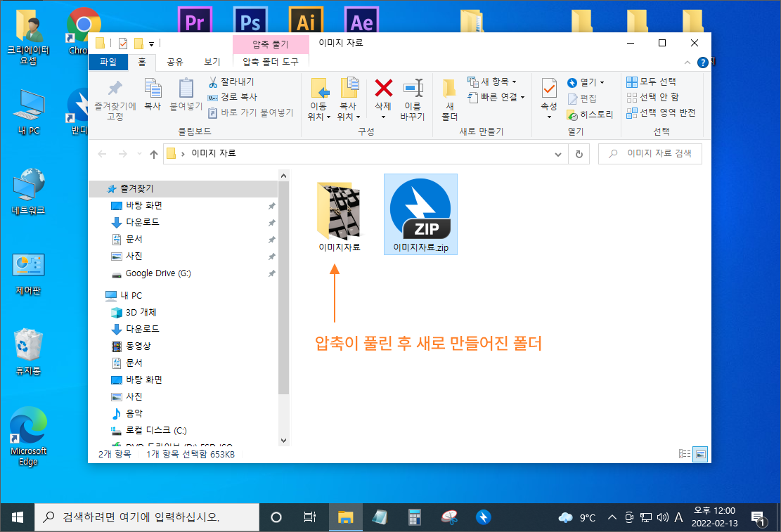The width and height of the screenshot is (781, 532).
Task: Click the Refresh button beside address bar
Action: click(579, 154)
